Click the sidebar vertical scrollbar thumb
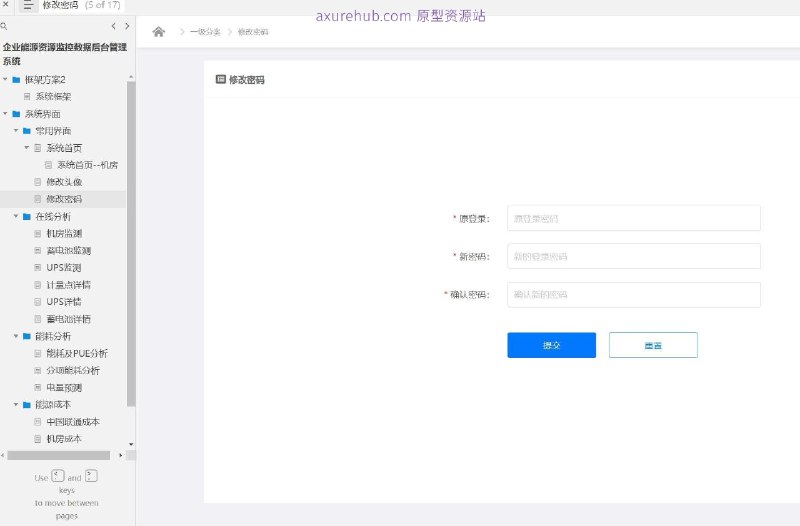 pos(131,244)
